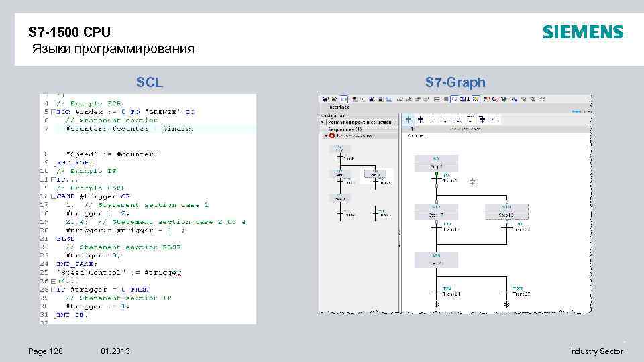Screen dimensions: 644x362
Task: Select the Open alternative branch icon
Action: point(470,119)
